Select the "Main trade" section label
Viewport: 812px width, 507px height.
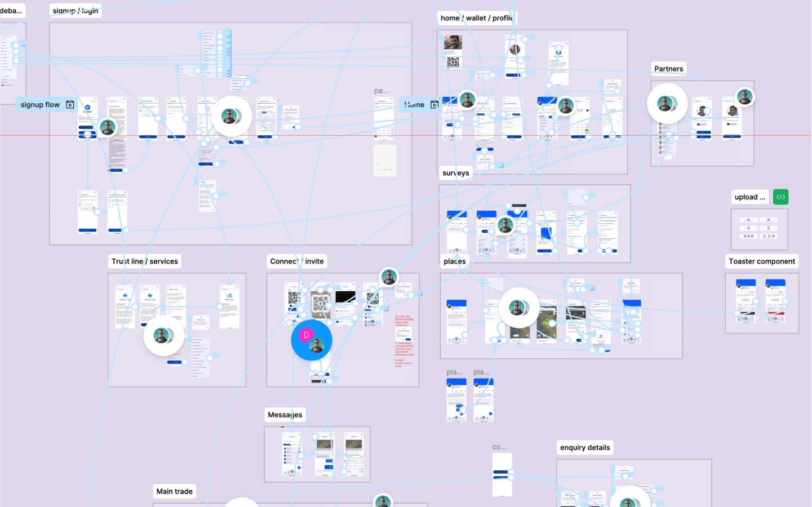click(175, 491)
